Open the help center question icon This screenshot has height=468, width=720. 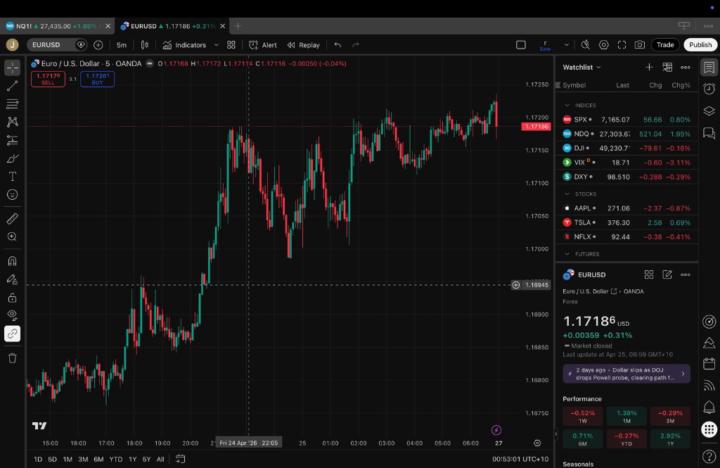point(709,456)
